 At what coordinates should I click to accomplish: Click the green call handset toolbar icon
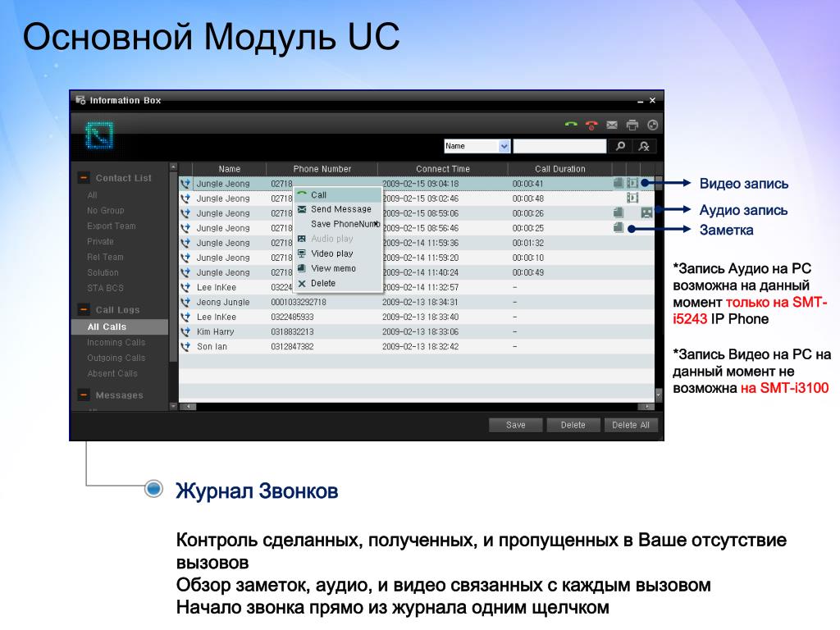tap(571, 125)
